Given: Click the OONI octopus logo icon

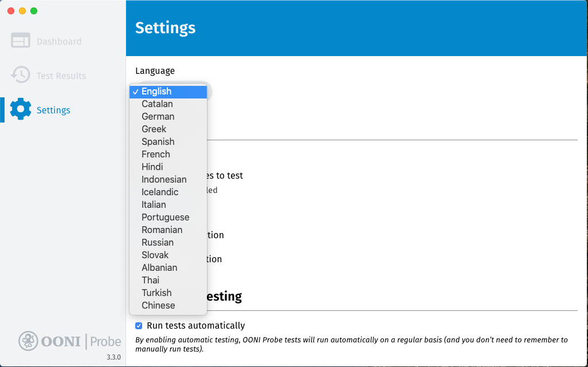Looking at the screenshot, I should pyautogui.click(x=28, y=341).
